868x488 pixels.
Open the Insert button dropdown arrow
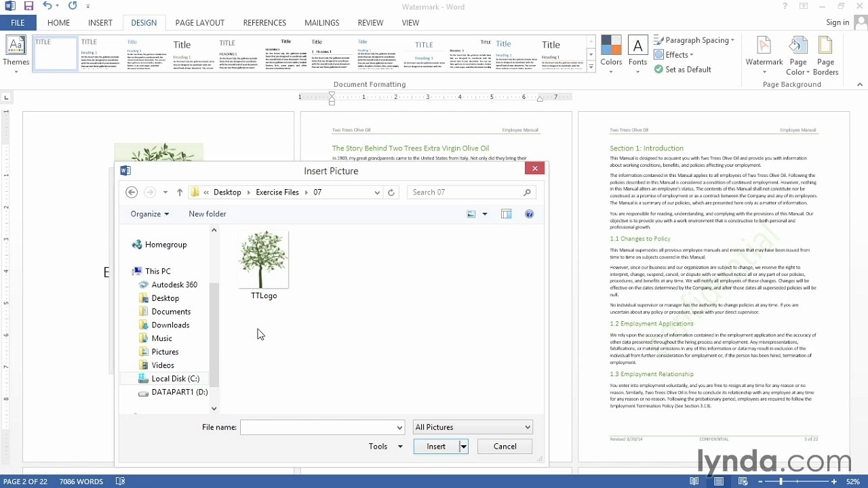(464, 447)
